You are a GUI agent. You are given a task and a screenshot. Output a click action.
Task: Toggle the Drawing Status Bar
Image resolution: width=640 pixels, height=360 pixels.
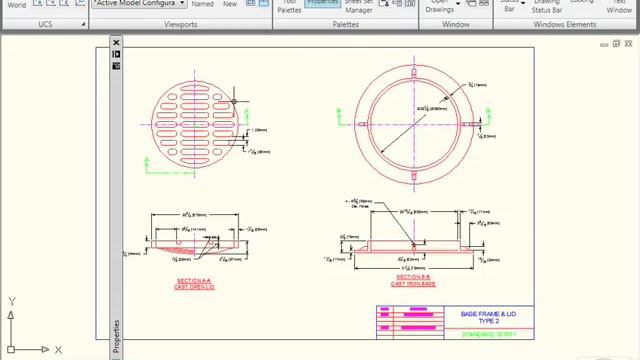click(x=547, y=7)
